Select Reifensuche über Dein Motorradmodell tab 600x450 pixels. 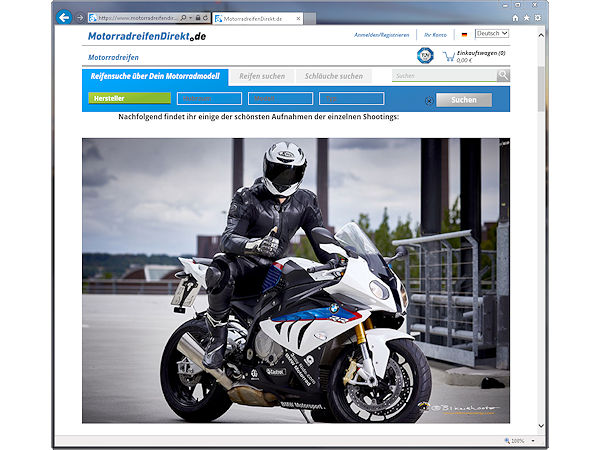(x=155, y=76)
